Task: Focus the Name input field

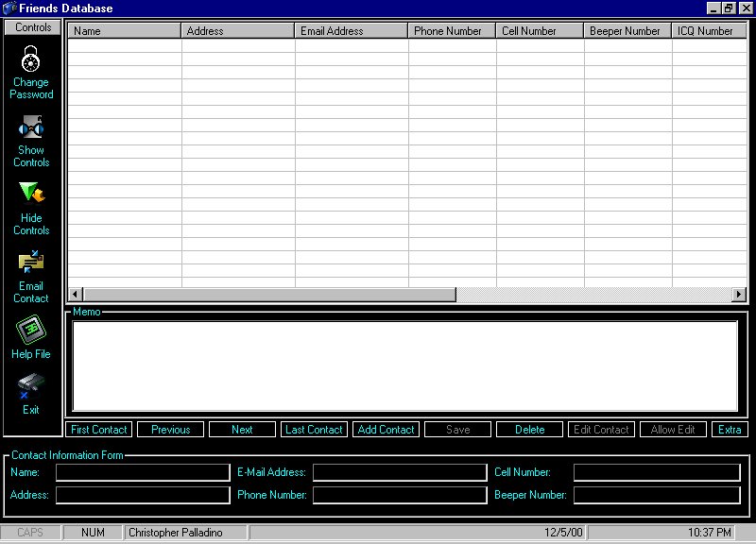Action: pyautogui.click(x=143, y=472)
